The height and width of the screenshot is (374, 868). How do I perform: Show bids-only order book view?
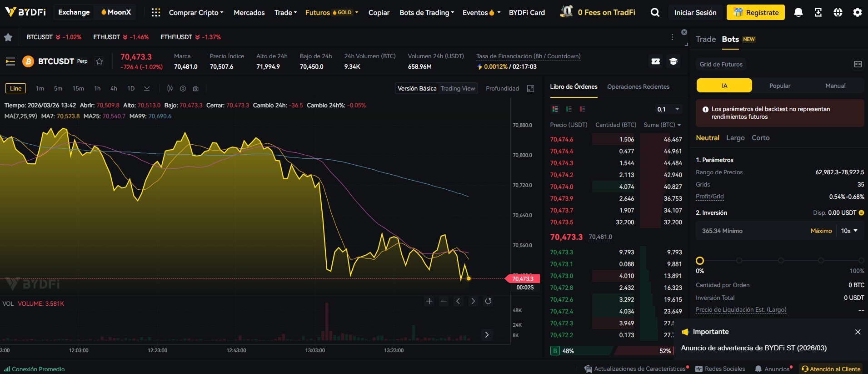pyautogui.click(x=569, y=109)
